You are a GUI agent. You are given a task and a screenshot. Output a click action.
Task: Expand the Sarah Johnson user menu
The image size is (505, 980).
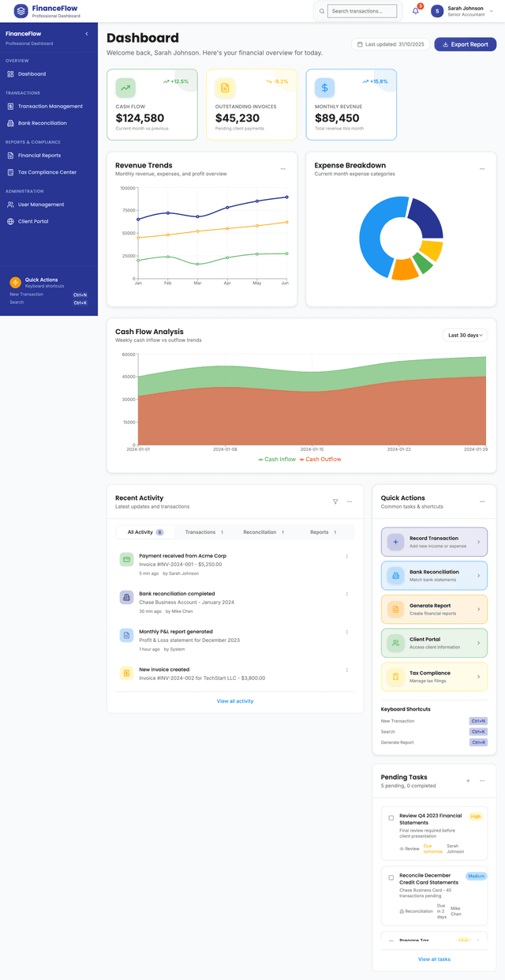pos(492,11)
